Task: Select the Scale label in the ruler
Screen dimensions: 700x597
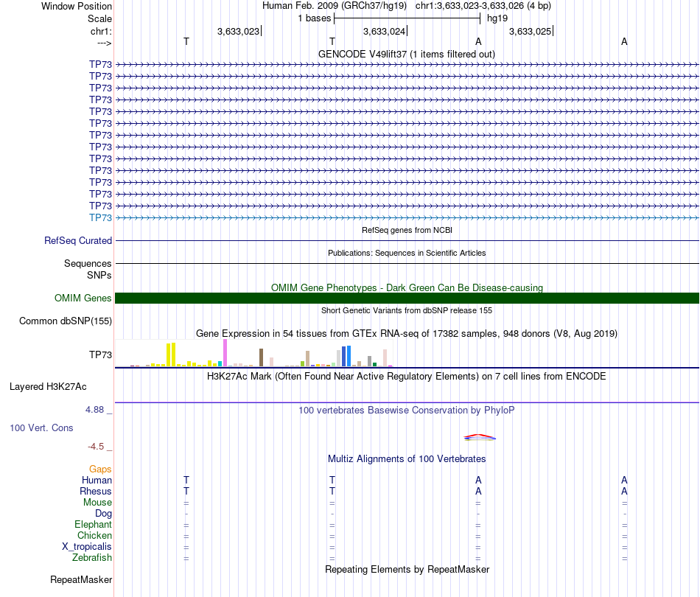Action: click(x=99, y=18)
